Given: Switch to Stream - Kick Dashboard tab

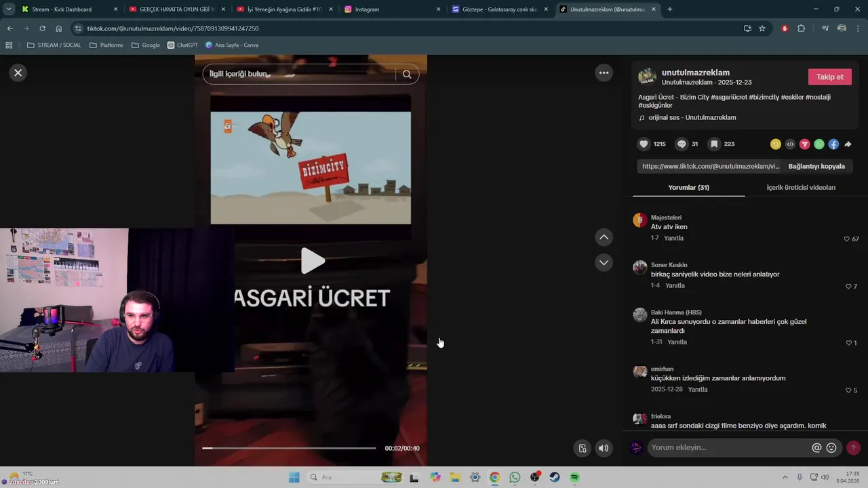Looking at the screenshot, I should click(70, 9).
